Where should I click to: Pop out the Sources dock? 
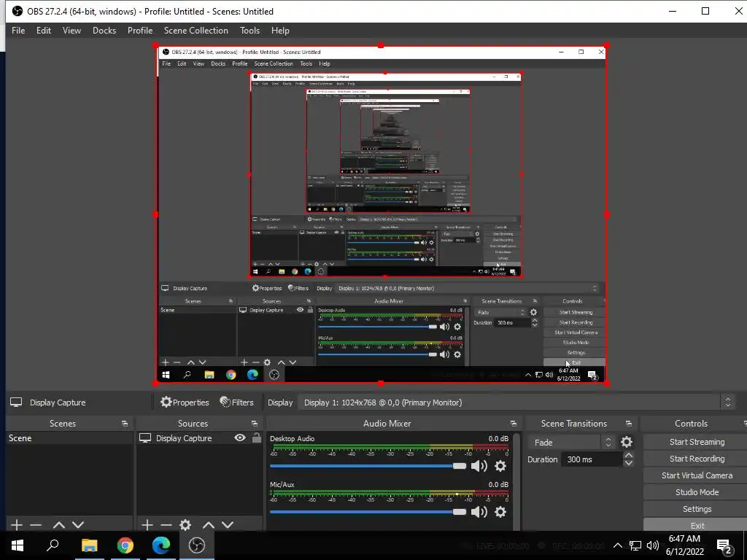[x=255, y=424]
